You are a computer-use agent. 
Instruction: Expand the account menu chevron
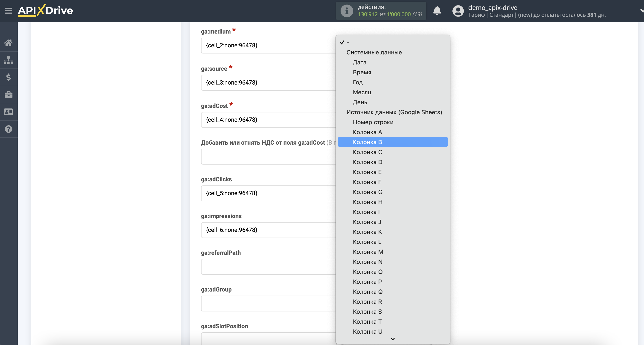point(642,11)
